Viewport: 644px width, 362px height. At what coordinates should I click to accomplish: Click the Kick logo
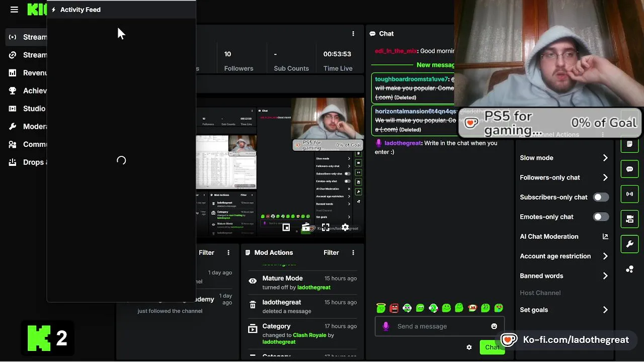[37, 10]
